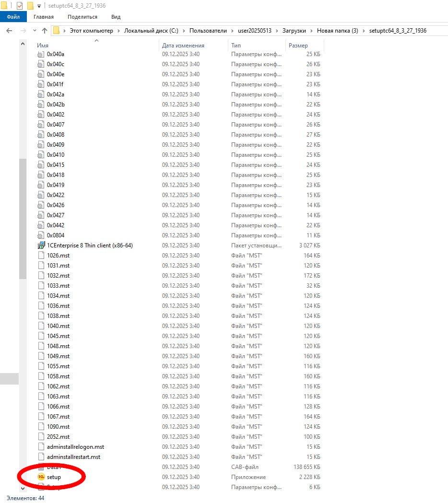
Task: Open the Файл menu
Action: [x=13, y=17]
